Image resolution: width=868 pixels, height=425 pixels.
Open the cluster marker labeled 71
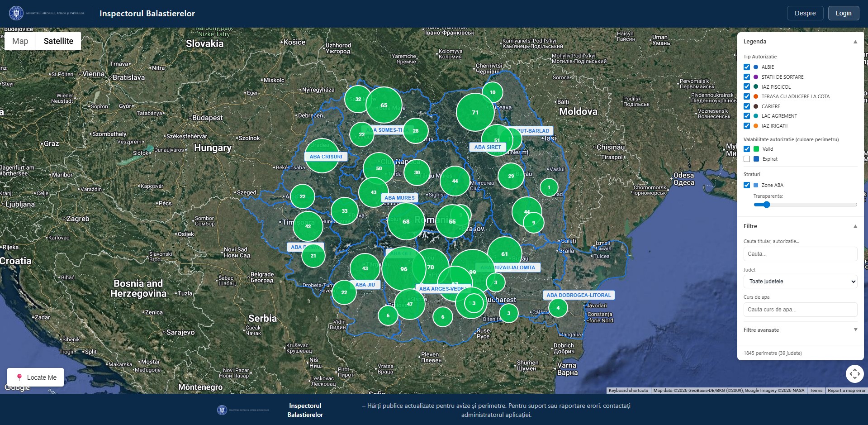point(475,112)
